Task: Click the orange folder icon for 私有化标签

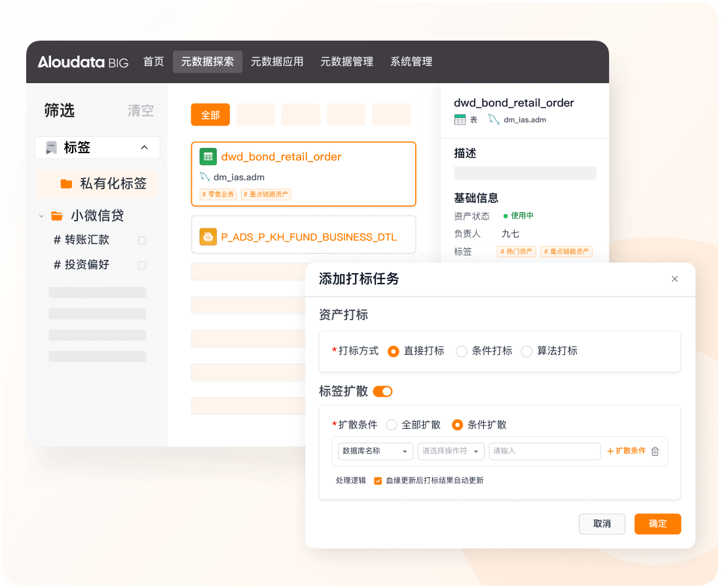Action: (x=66, y=184)
